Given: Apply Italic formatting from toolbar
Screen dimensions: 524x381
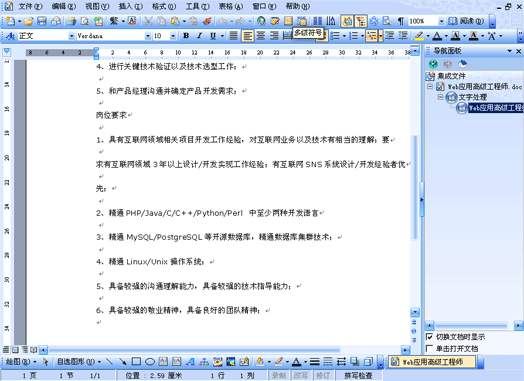Looking at the screenshot, I should [200, 35].
